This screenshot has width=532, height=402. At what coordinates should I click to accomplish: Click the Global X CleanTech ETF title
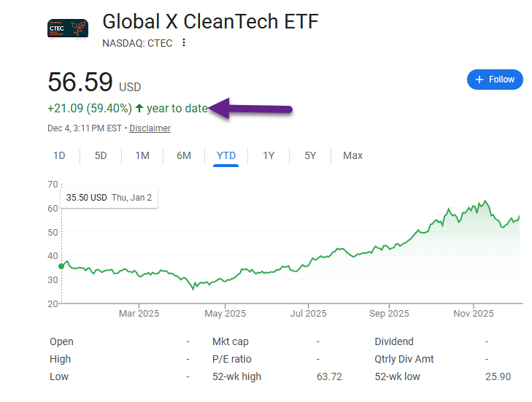[x=210, y=22]
